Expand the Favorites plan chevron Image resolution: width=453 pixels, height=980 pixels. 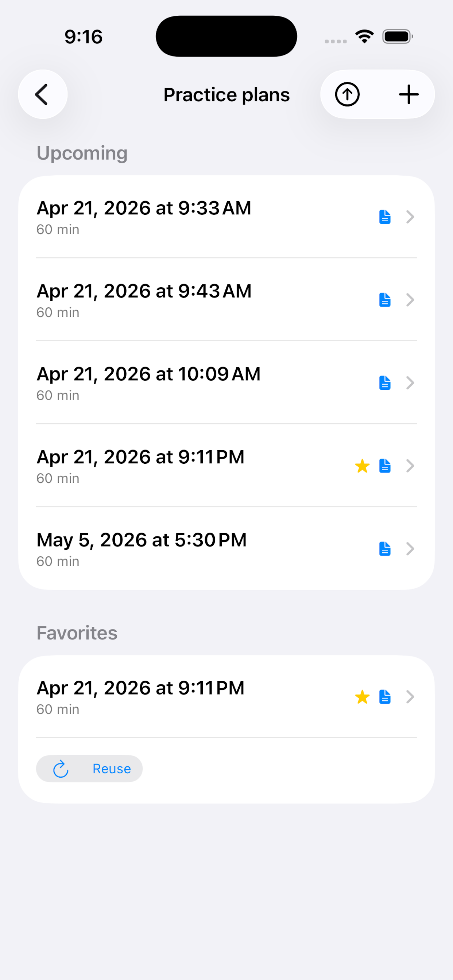point(410,697)
